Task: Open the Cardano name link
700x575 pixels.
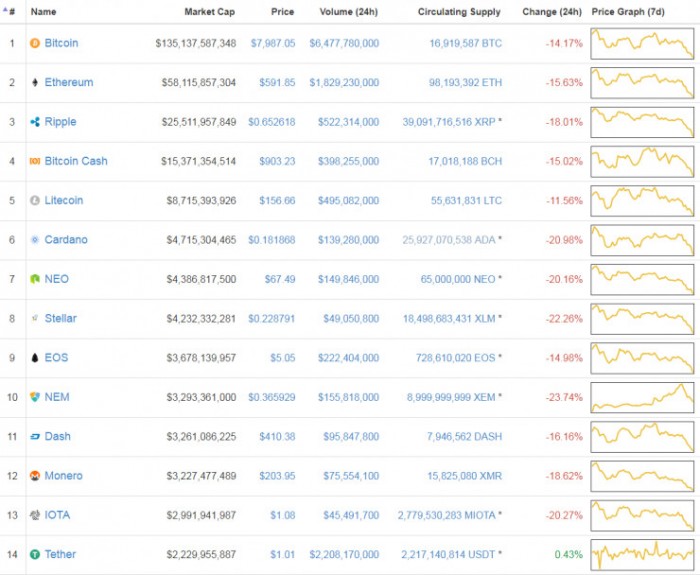Action: (66, 240)
